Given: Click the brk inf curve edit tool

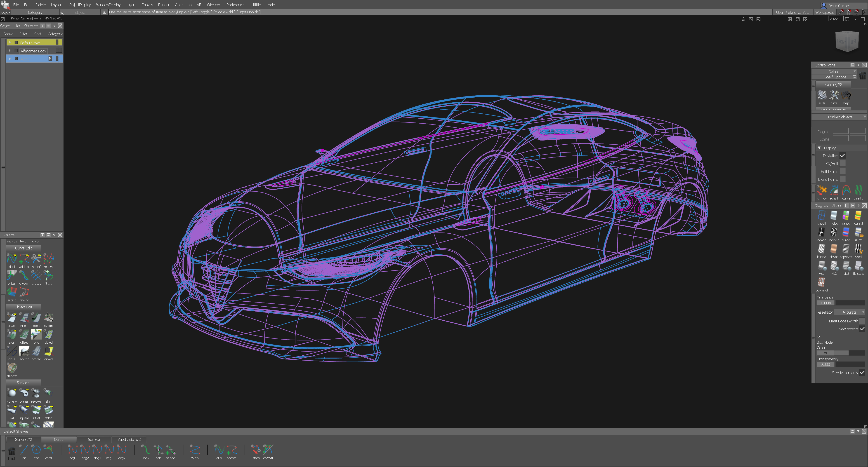Looking at the screenshot, I should pos(36,259).
